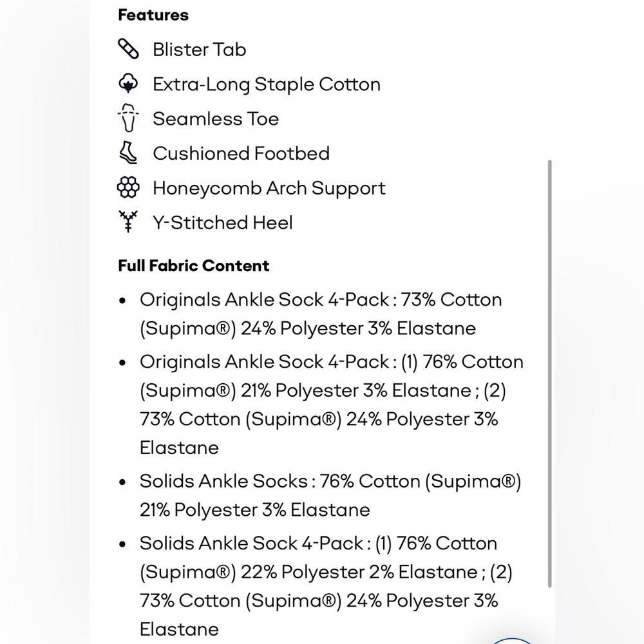Select the Cushioned Footbed label
Image resolution: width=644 pixels, height=644 pixels.
[x=241, y=153]
